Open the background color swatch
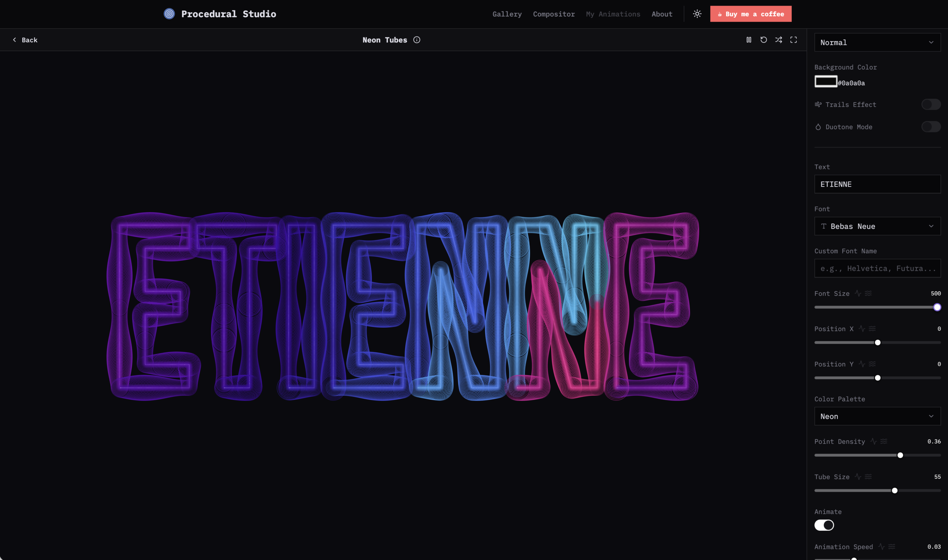The height and width of the screenshot is (560, 948). tap(826, 81)
